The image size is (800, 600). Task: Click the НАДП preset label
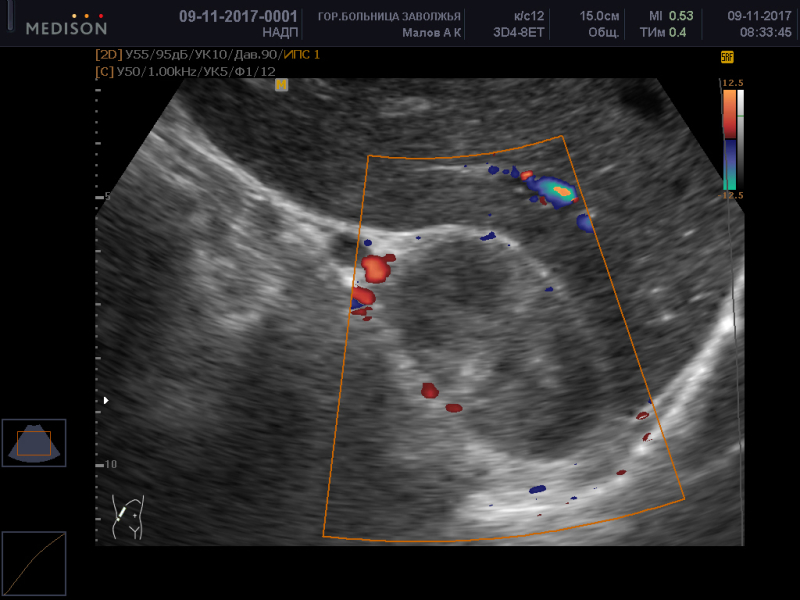[280, 33]
